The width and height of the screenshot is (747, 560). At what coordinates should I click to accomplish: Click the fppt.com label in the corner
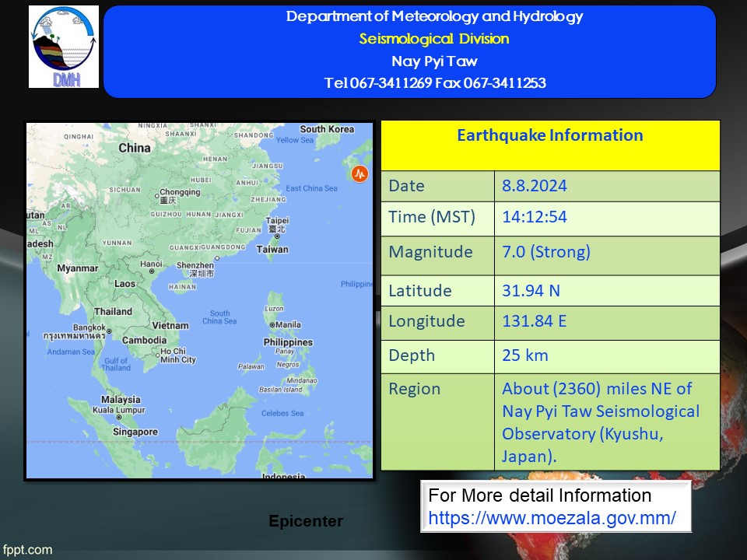click(x=26, y=550)
